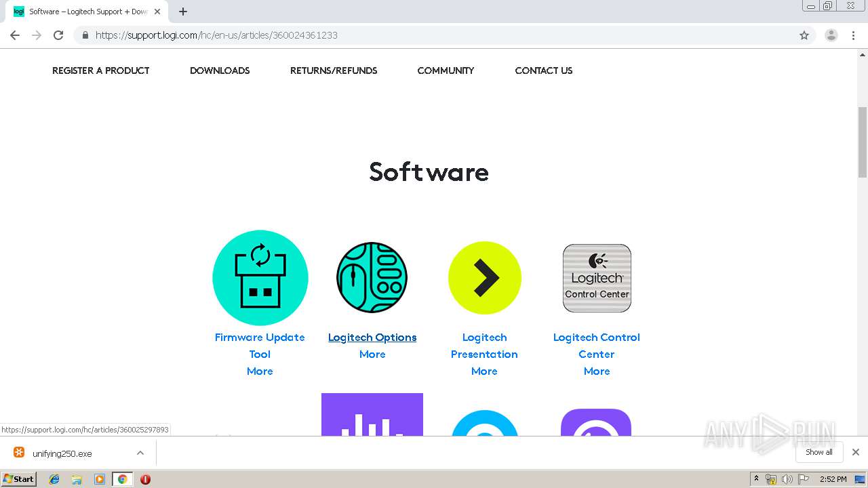Close the downloads bar

tap(856, 452)
